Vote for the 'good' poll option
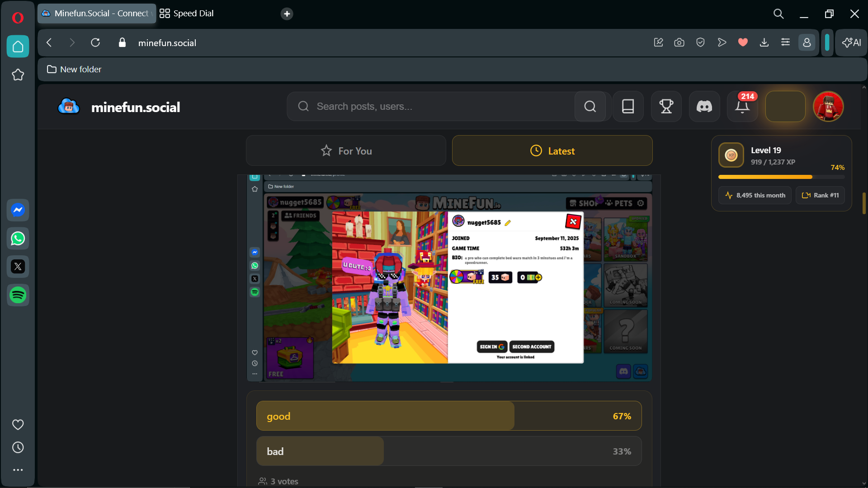 pyautogui.click(x=448, y=416)
